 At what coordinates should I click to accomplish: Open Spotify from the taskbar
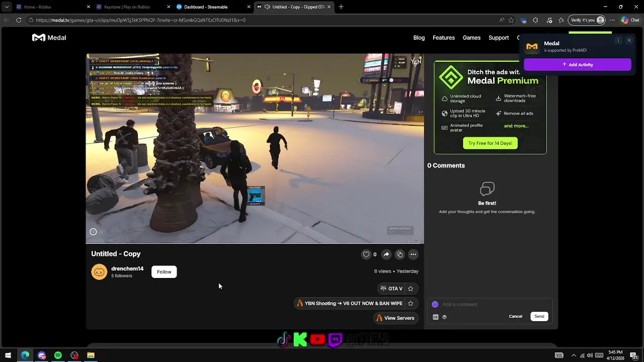pos(58,355)
